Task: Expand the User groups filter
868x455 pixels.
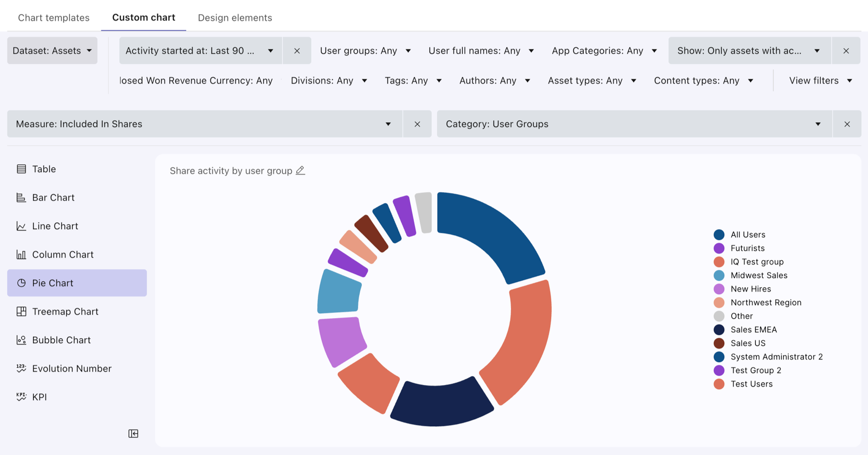Action: pos(366,50)
